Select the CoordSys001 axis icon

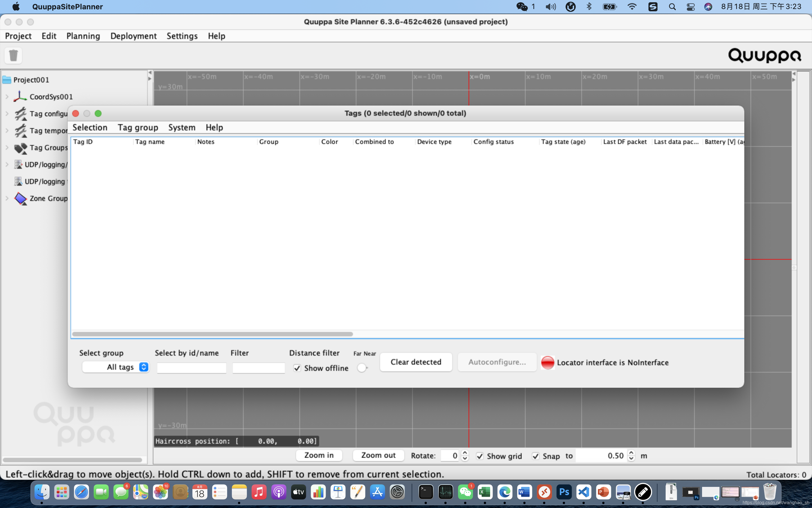[x=20, y=97]
